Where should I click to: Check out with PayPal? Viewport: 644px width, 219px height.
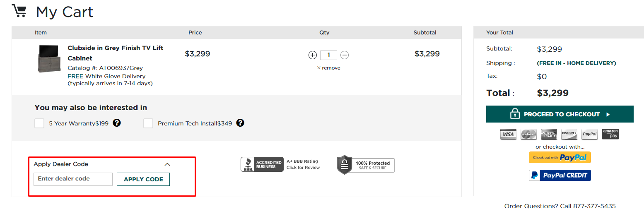point(560,157)
